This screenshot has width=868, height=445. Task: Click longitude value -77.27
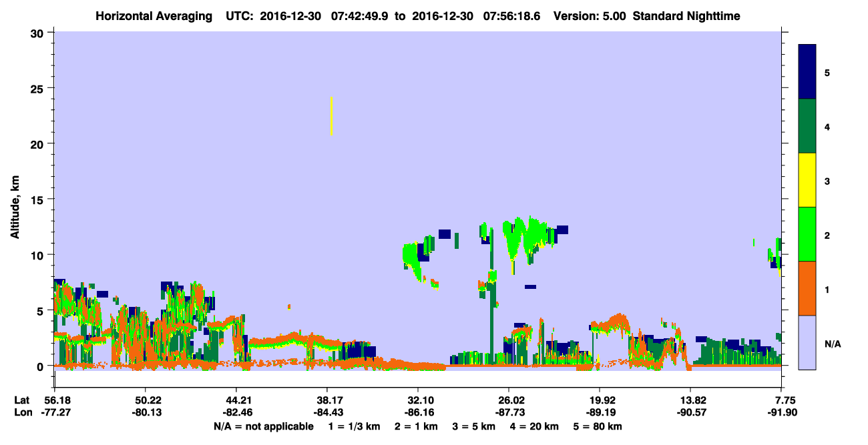point(55,412)
